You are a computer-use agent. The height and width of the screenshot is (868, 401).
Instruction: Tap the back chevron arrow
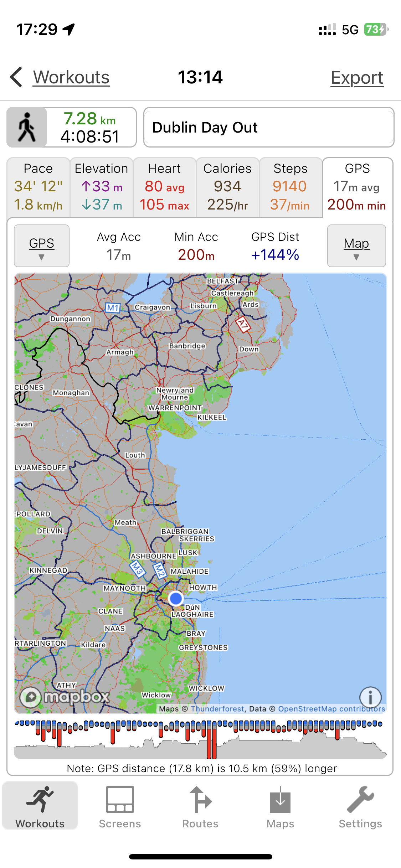(x=16, y=77)
